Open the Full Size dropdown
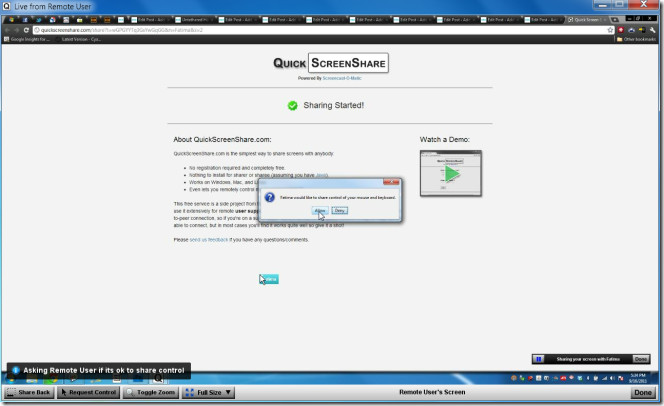The width and height of the screenshot is (664, 406). pos(208,392)
